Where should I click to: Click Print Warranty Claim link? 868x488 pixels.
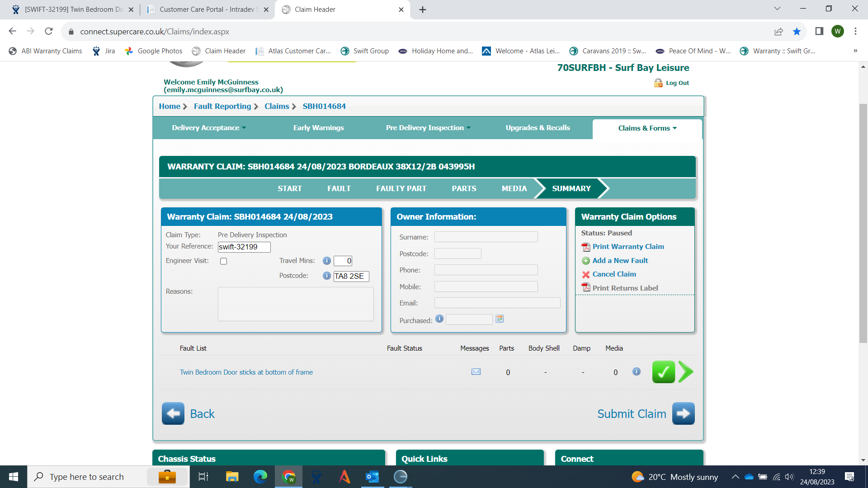[x=628, y=247]
